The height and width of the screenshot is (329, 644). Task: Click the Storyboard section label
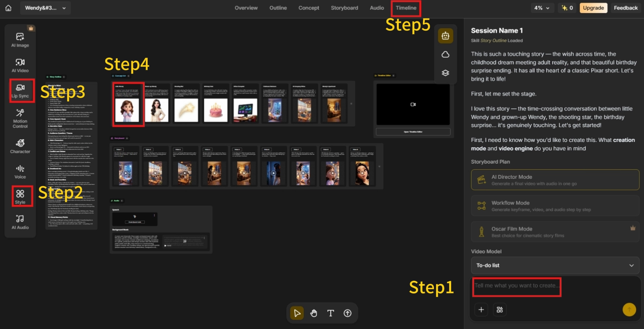(120, 138)
